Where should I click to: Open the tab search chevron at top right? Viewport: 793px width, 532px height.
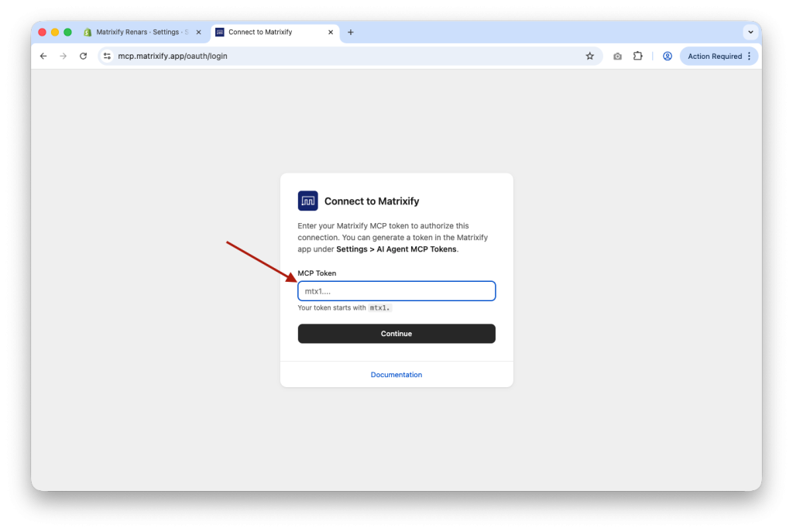point(750,32)
